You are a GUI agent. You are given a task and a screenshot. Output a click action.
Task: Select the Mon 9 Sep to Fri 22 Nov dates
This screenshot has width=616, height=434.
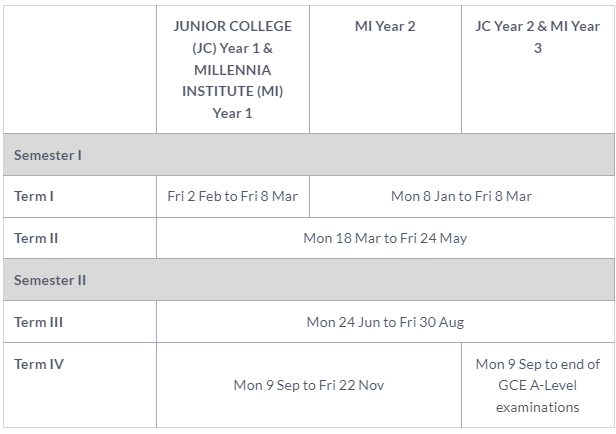308,385
